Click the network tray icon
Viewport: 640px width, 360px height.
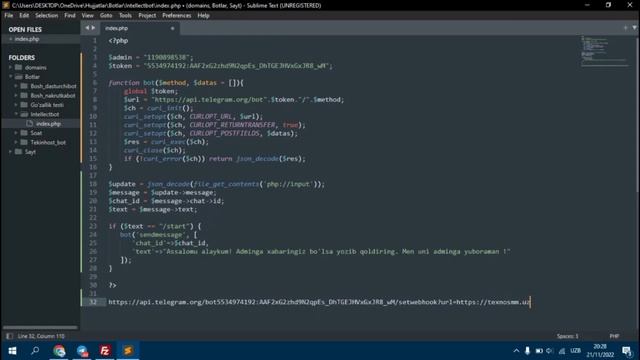point(562,351)
